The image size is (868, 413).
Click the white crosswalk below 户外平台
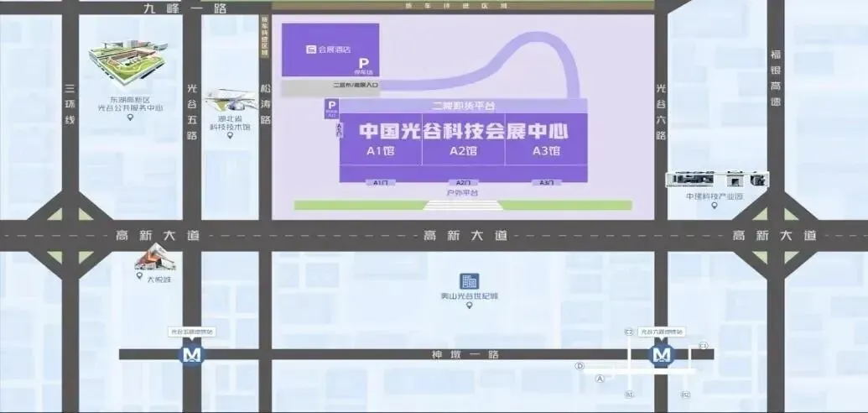coord(463,205)
